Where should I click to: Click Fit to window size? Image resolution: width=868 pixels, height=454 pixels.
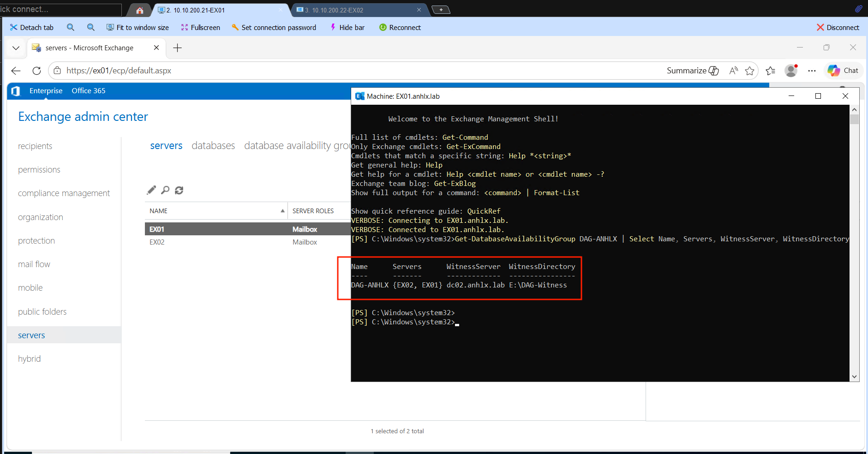pos(138,28)
